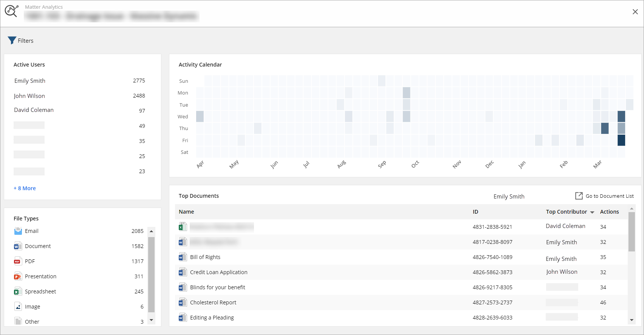Click the Top Documents scroll up arrow
The image size is (644, 335).
tap(632, 208)
